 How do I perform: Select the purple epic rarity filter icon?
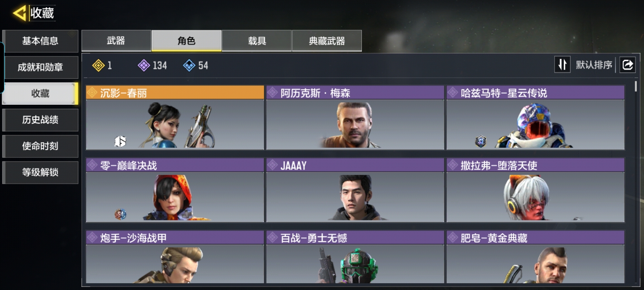coord(144,65)
